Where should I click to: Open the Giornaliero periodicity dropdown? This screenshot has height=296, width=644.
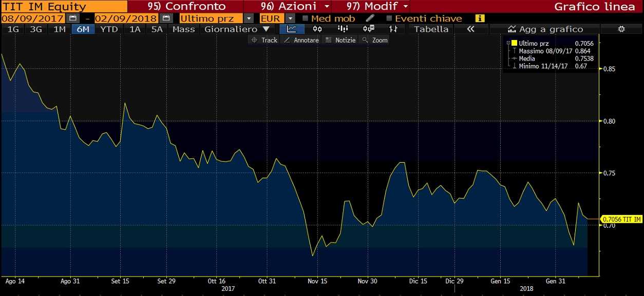coord(237,29)
